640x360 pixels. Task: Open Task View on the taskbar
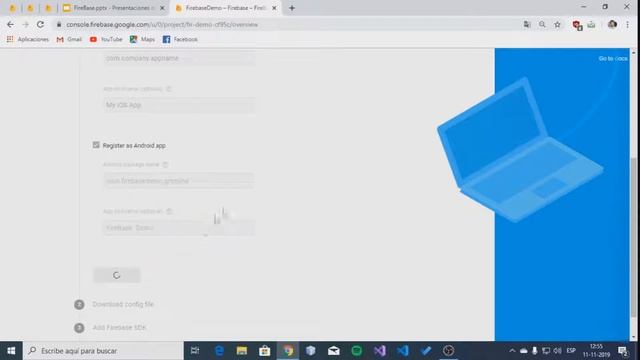coord(195,351)
